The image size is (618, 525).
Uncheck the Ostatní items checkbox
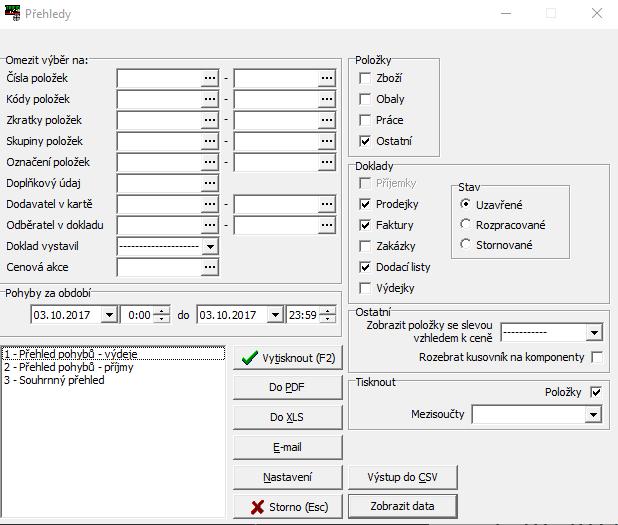(365, 141)
